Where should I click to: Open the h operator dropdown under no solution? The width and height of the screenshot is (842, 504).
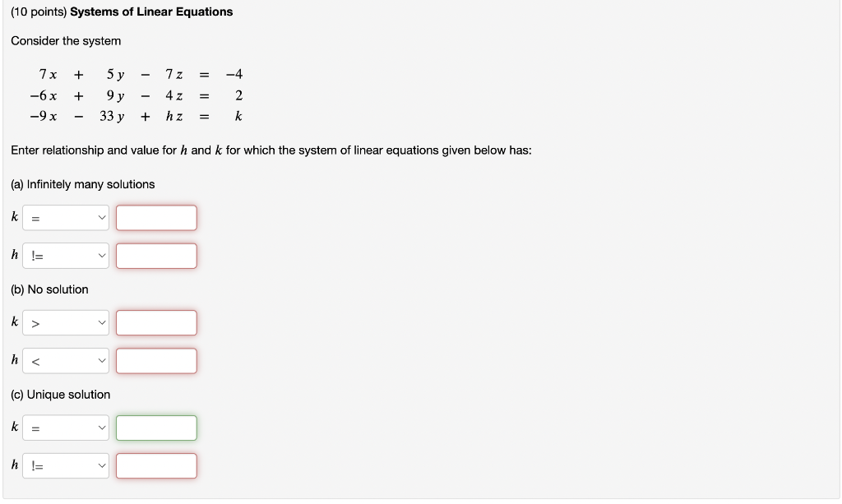(66, 360)
